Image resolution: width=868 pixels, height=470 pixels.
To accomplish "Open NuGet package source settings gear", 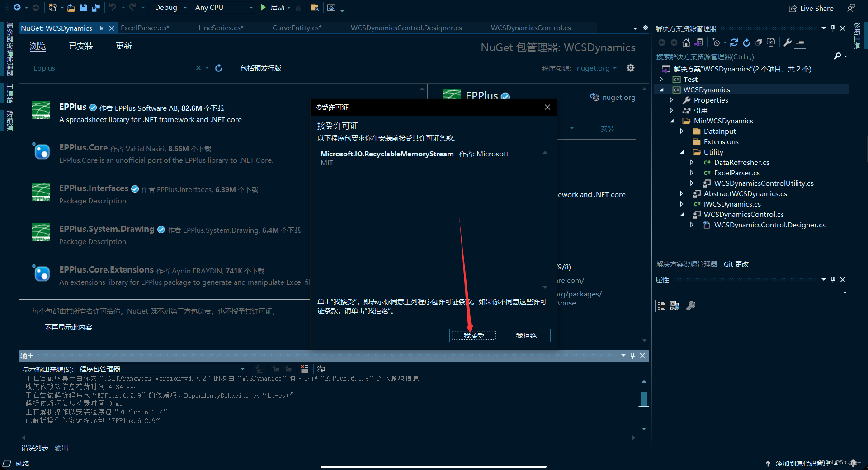I will pyautogui.click(x=631, y=68).
